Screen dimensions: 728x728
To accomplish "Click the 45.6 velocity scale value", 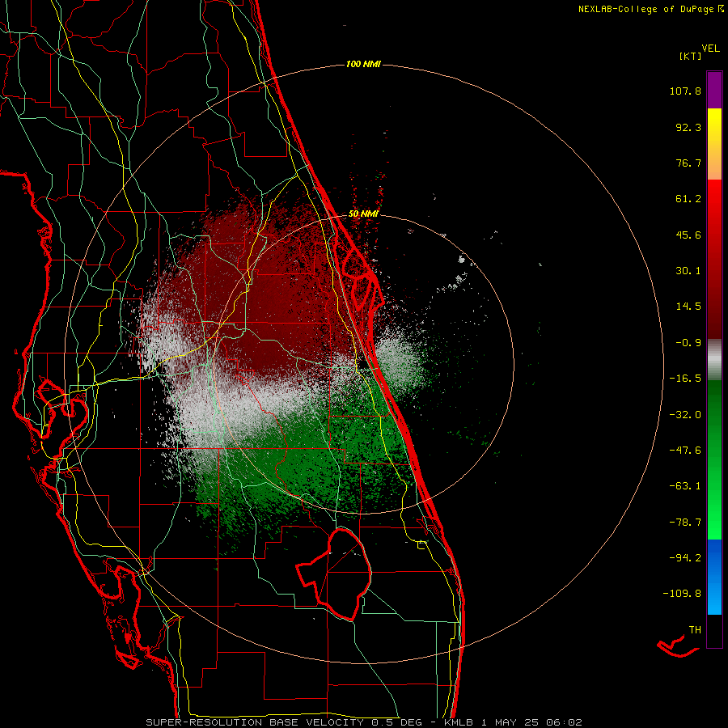I will (x=688, y=235).
